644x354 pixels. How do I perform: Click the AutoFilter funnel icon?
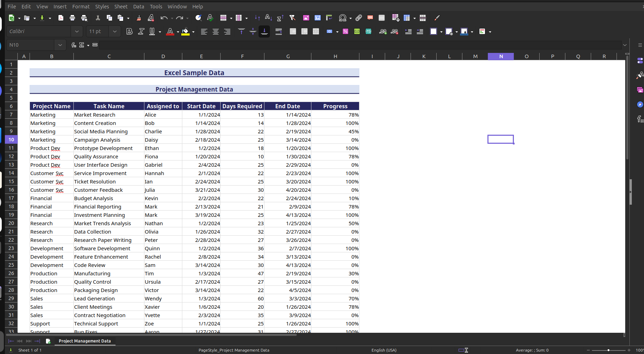(x=292, y=18)
